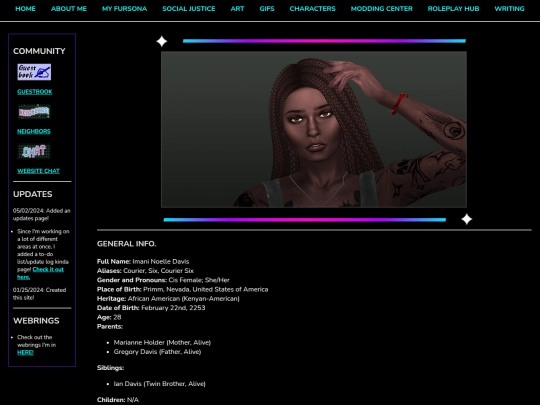Click the GENERAL INFO. heading
This screenshot has width=540, height=405.
coord(126,244)
